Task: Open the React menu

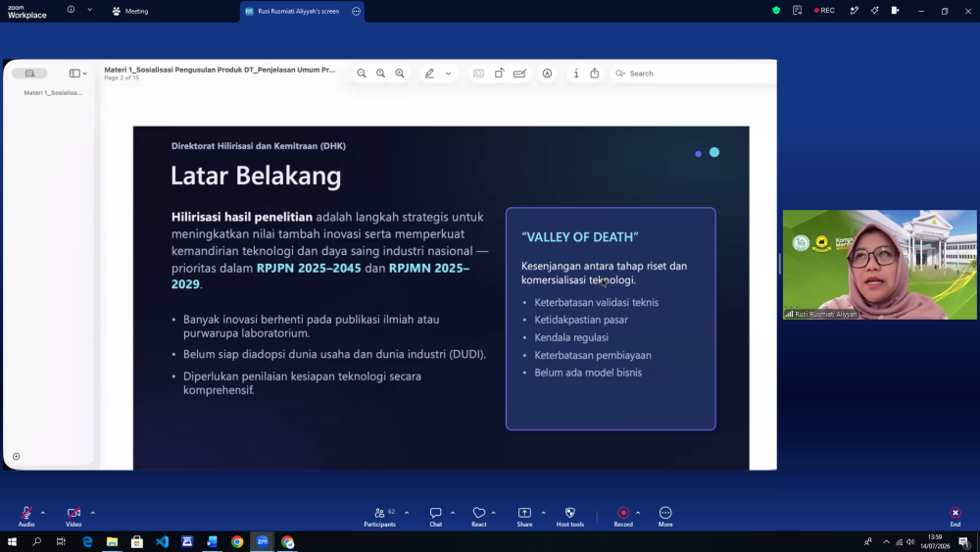Action: 479,517
